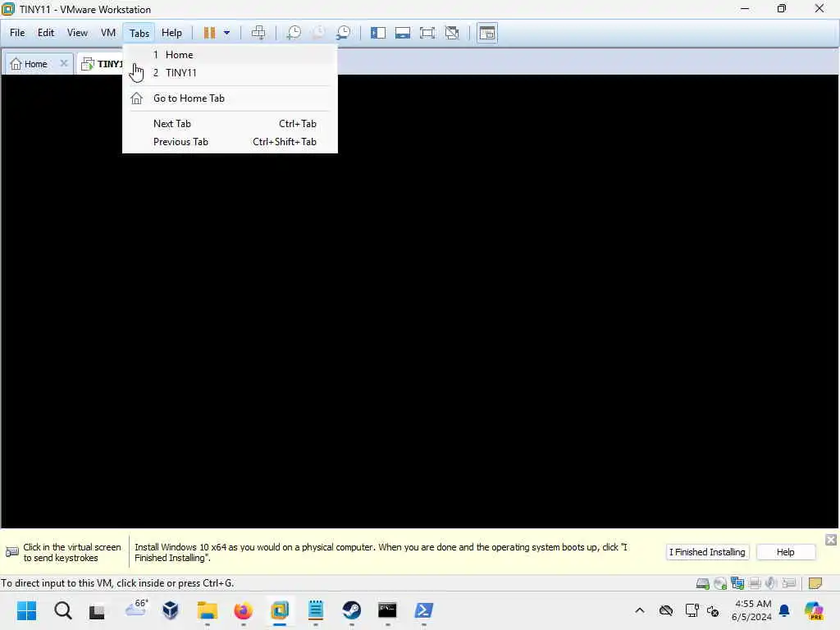Click the network tray icon
This screenshot has height=630, width=840.
point(692,610)
